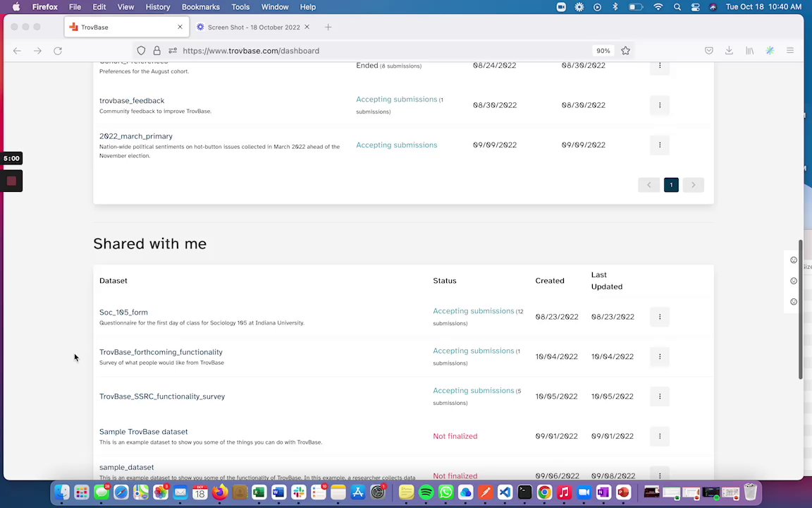The height and width of the screenshot is (508, 812).
Task: Open a new browser tab
Action: tap(328, 27)
